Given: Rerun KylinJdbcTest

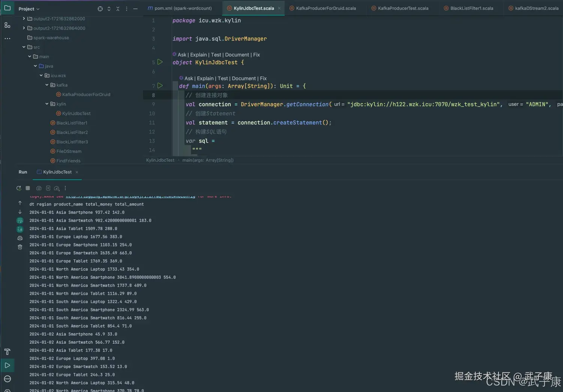Looking at the screenshot, I should 19,188.
